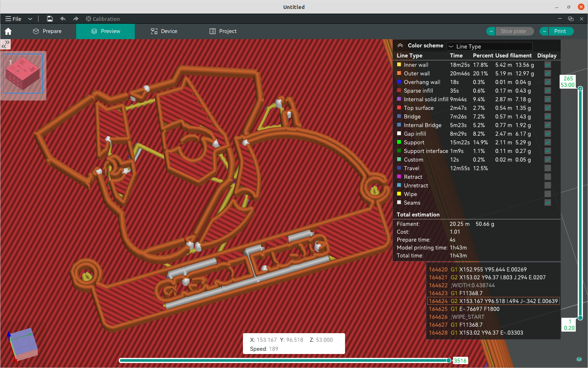588x368 pixels.
Task: Switch to the Device tab
Action: pyautogui.click(x=164, y=31)
